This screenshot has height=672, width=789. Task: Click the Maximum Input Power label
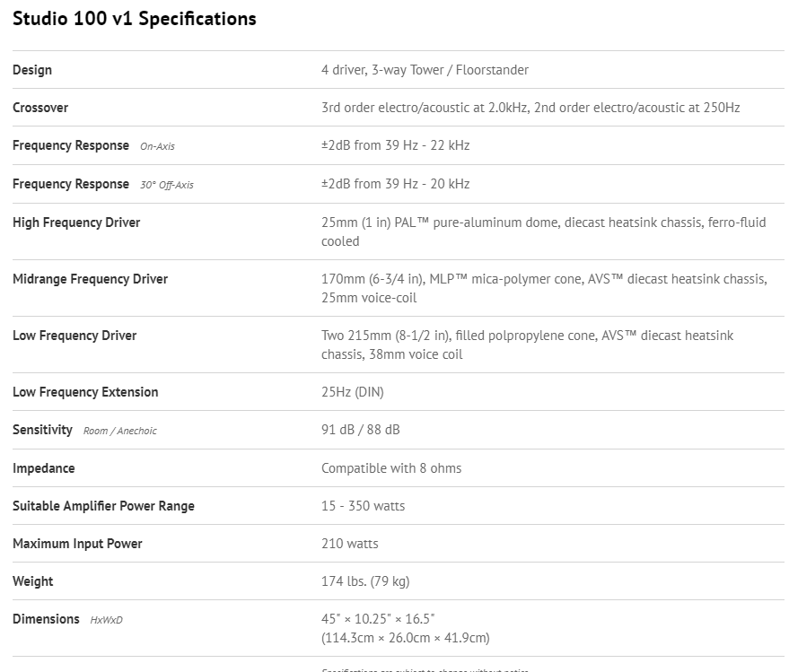click(77, 544)
